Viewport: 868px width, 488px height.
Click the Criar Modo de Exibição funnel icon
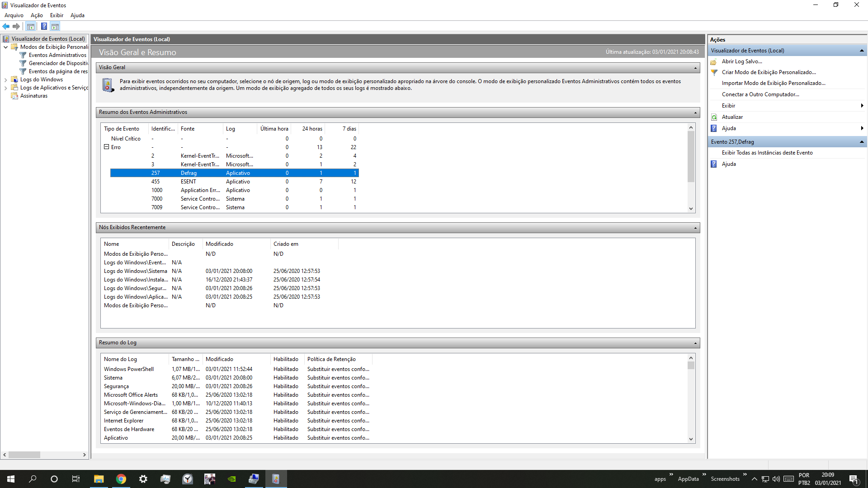(x=714, y=72)
